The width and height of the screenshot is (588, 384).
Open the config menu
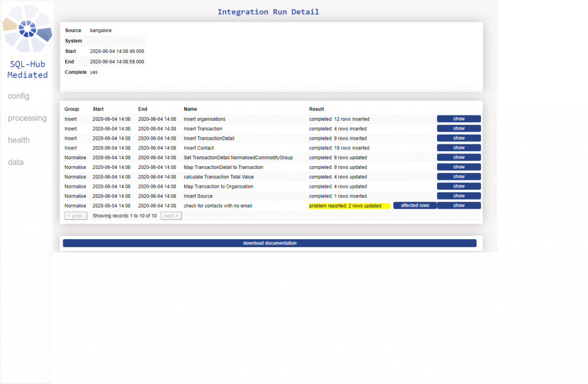pyautogui.click(x=19, y=96)
